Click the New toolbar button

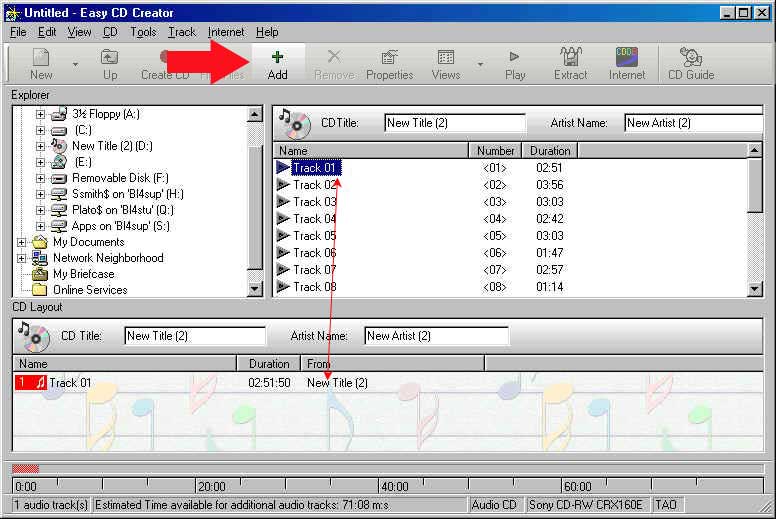coord(41,64)
